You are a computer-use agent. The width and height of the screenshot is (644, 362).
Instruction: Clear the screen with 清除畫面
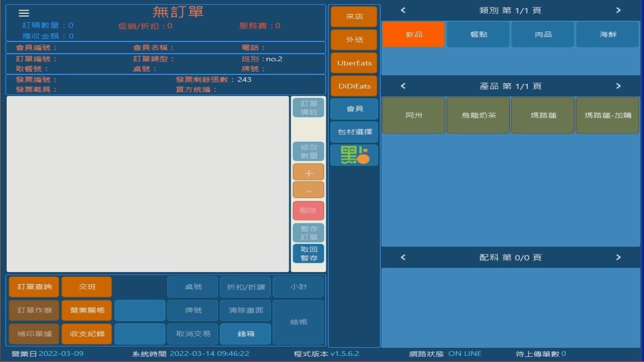[246, 310]
